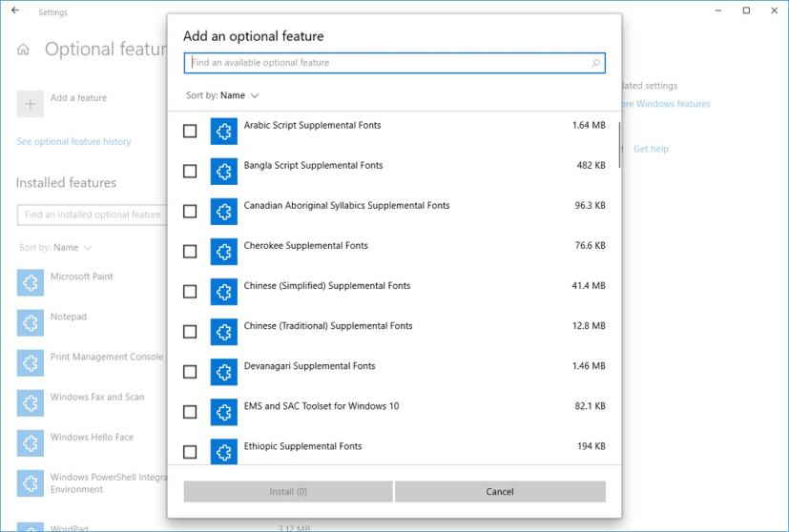Click the Find an installed optional feature box

93,215
